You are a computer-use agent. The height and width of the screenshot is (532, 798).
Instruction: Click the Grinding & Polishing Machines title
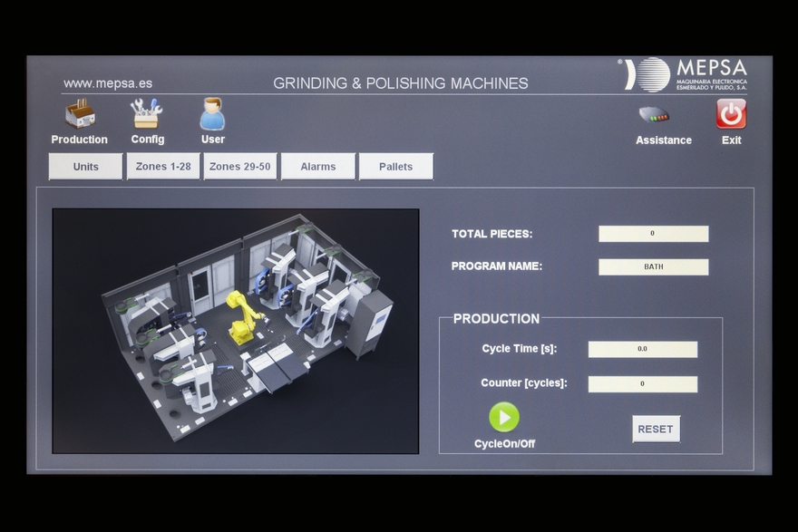click(401, 83)
